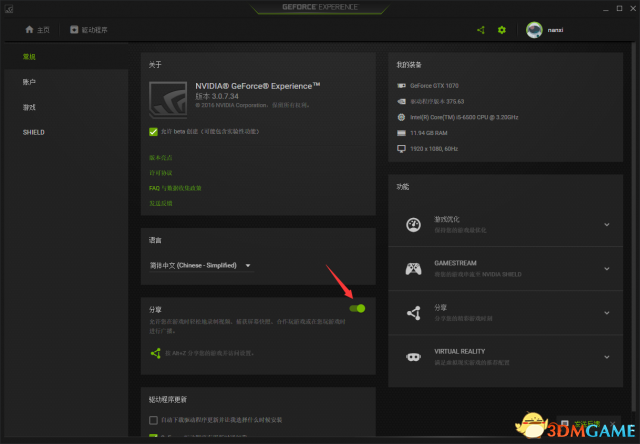Expand the GAMESTREAM feature chevron
This screenshot has height=444, width=640.
607,269
